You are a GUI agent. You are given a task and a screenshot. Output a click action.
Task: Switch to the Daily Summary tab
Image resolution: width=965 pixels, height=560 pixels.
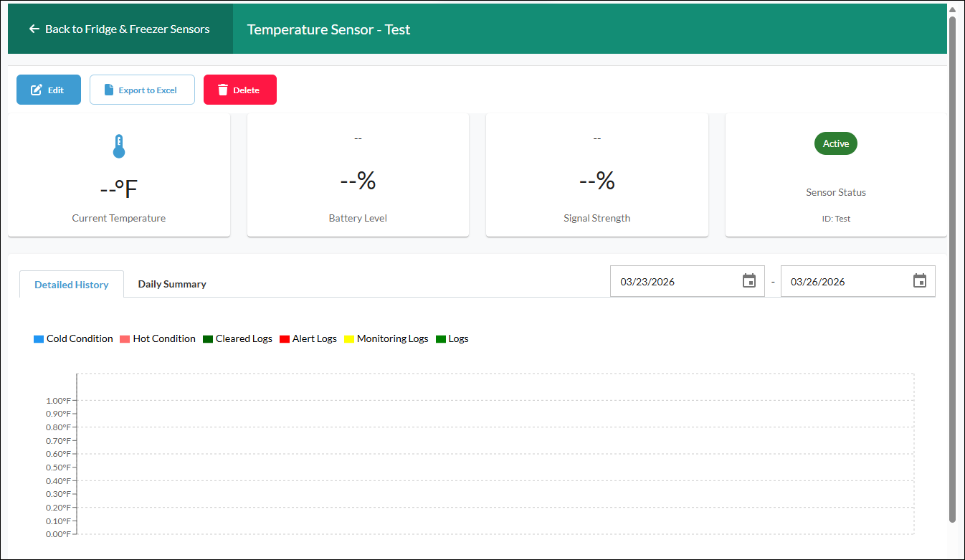172,284
